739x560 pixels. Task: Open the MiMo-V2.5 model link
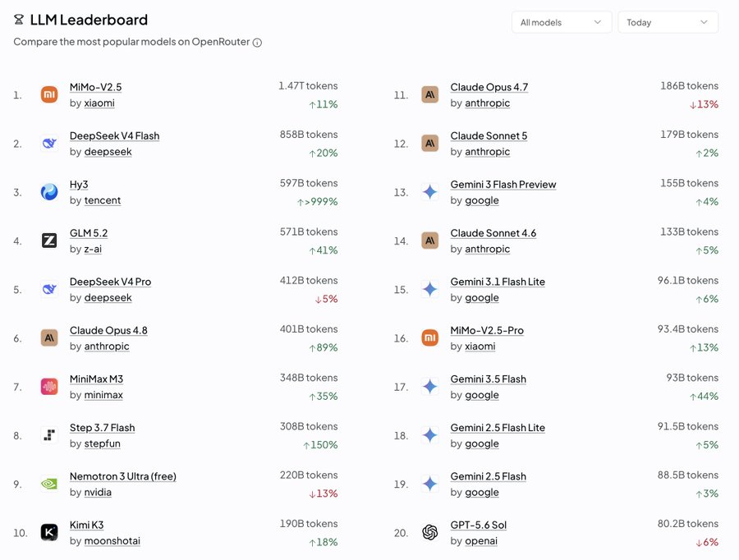[96, 87]
